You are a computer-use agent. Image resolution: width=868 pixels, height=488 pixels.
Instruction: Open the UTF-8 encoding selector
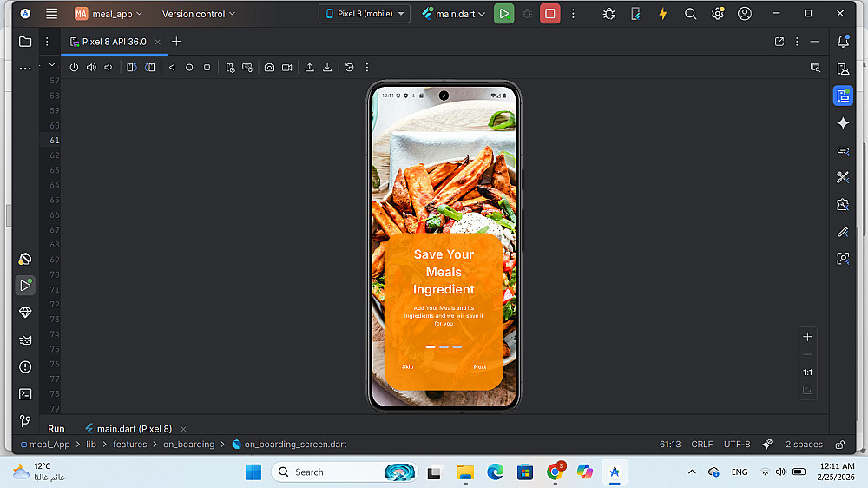(737, 445)
